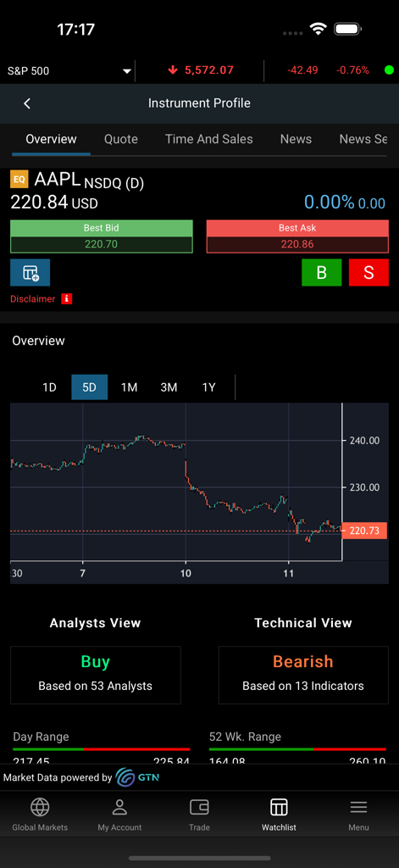Open Global Markets globe icon
This screenshot has height=868, width=399.
point(40,808)
